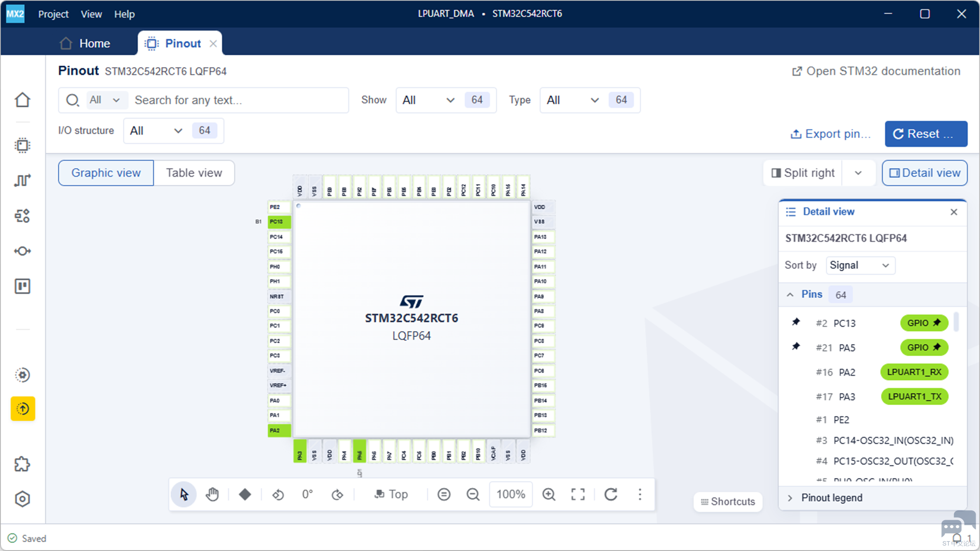Select the hand pan tool
Image resolution: width=980 pixels, height=551 pixels.
(x=212, y=494)
